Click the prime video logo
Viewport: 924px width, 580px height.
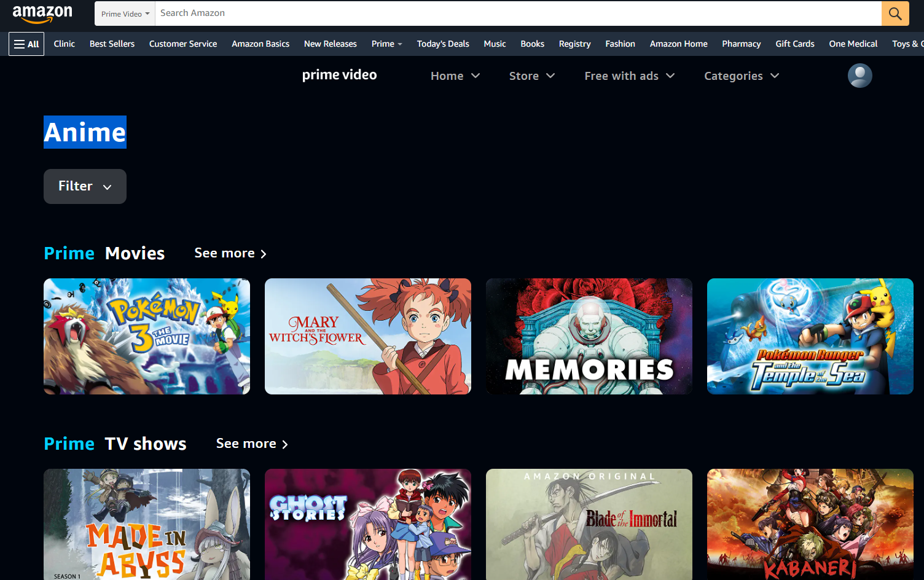click(x=339, y=75)
